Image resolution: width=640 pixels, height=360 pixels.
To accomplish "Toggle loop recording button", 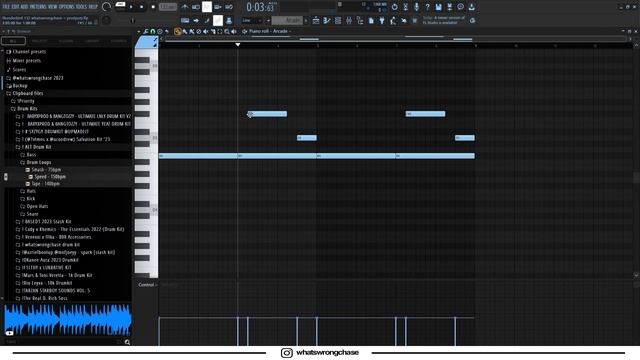I will [x=229, y=7].
